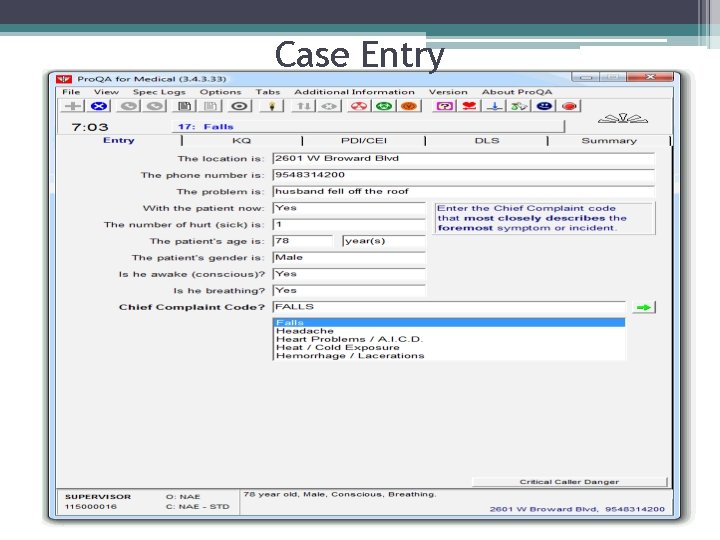Open the 'With the patient now' Yes box

[349, 208]
